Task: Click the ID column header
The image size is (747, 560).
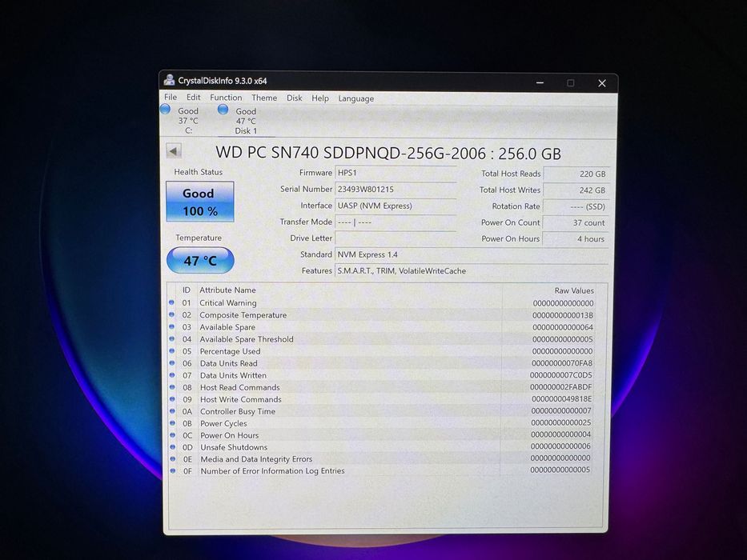Action: pos(187,290)
